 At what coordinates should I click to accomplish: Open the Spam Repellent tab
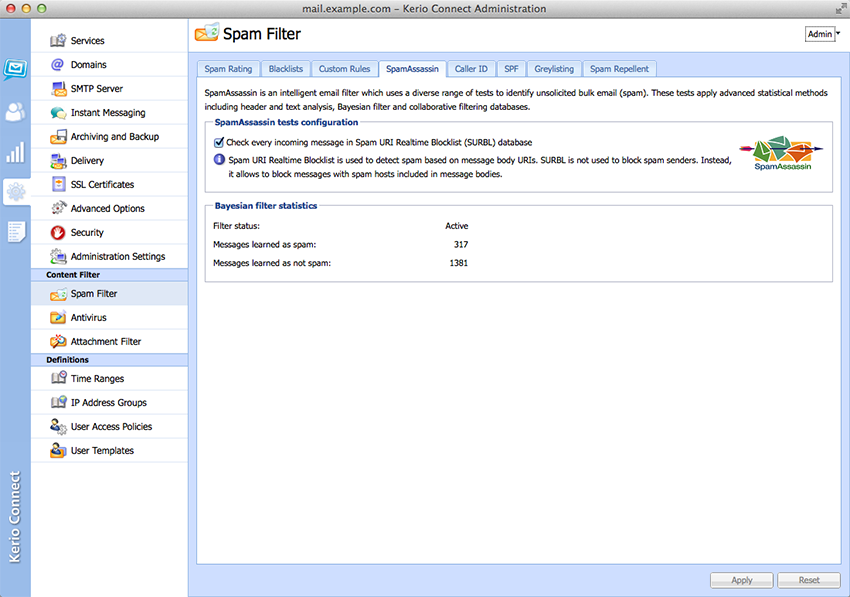coord(619,69)
